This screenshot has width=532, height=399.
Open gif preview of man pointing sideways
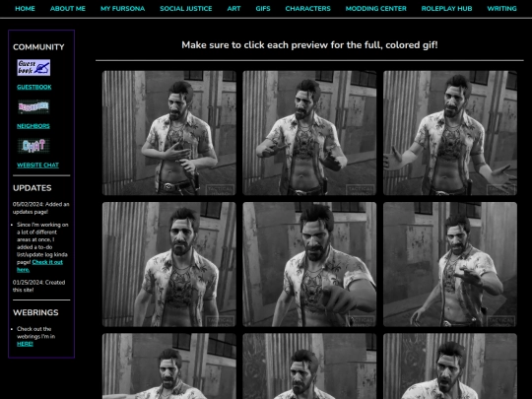click(x=309, y=133)
